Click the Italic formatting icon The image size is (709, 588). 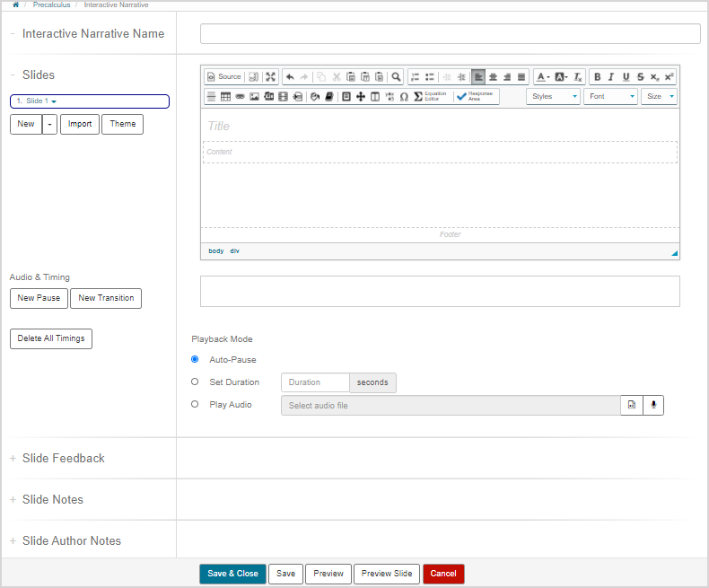click(x=611, y=77)
